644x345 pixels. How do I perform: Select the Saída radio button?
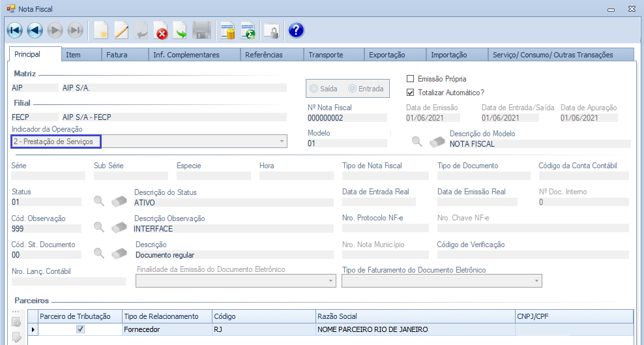[x=314, y=89]
